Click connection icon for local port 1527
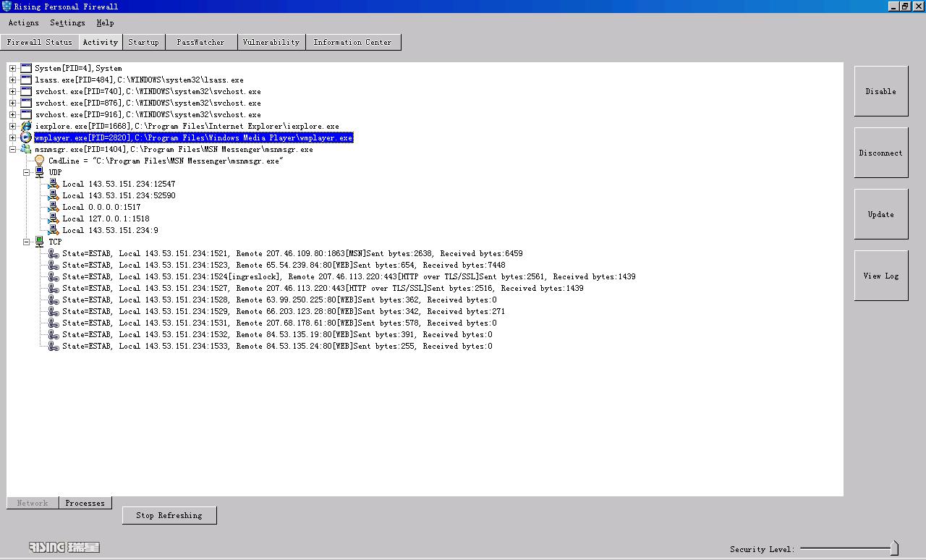Image resolution: width=926 pixels, height=560 pixels. tap(54, 288)
